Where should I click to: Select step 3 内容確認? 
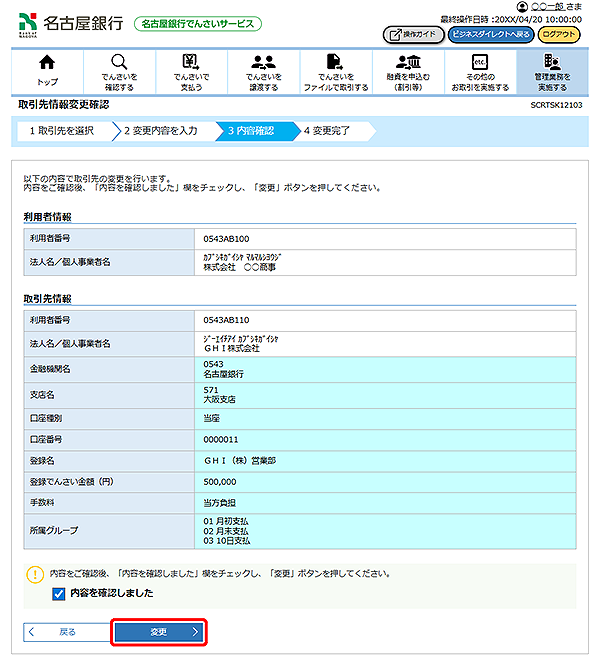coord(250,131)
